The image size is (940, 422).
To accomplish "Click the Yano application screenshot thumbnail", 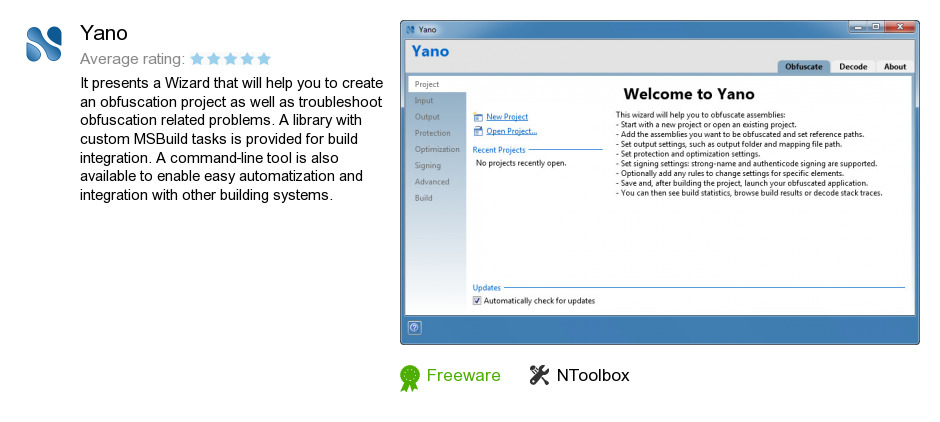I will [x=659, y=182].
